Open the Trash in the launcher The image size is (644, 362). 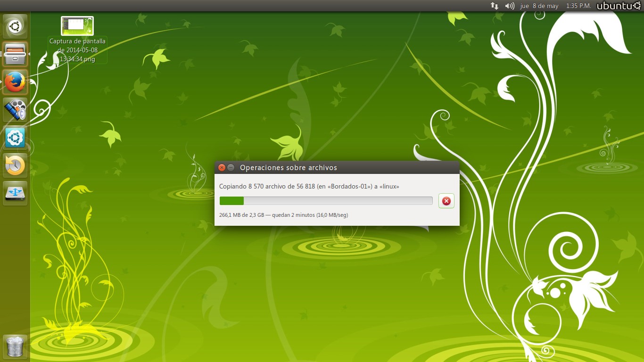[15, 346]
